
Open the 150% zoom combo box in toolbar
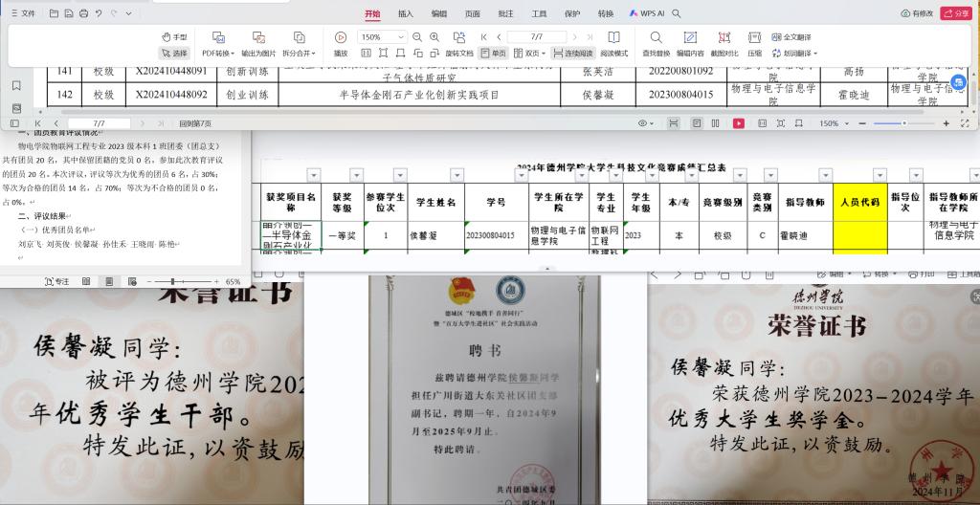coord(383,37)
